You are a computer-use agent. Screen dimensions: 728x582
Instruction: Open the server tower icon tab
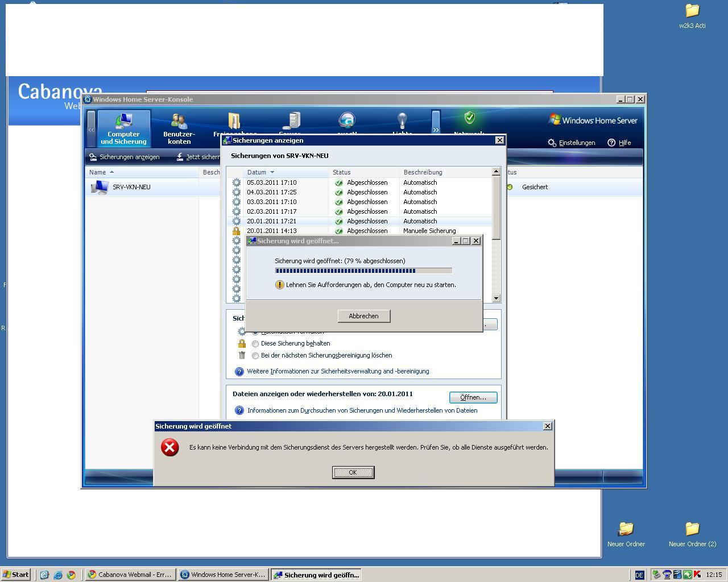point(290,124)
